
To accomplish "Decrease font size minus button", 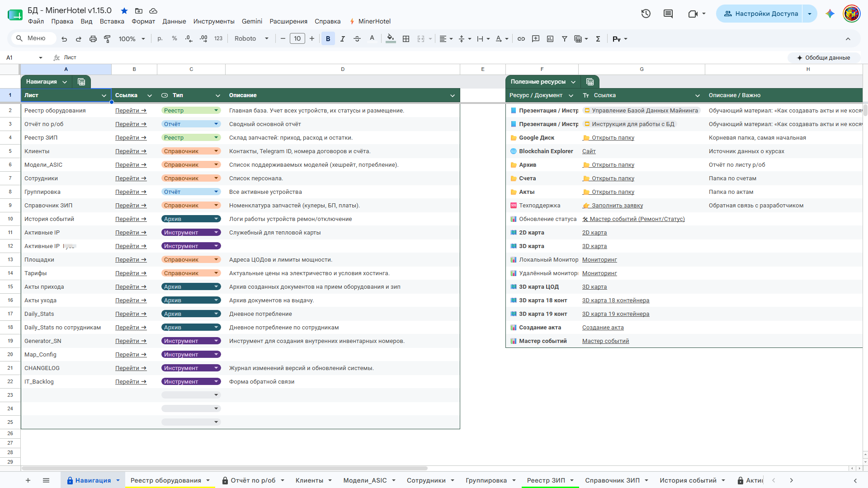I will point(283,39).
